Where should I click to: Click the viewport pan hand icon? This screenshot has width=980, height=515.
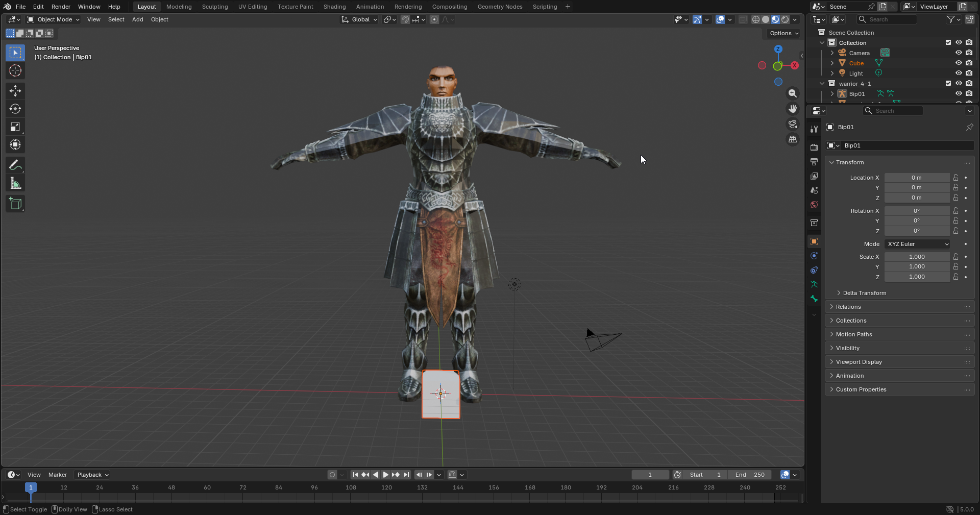[x=792, y=109]
